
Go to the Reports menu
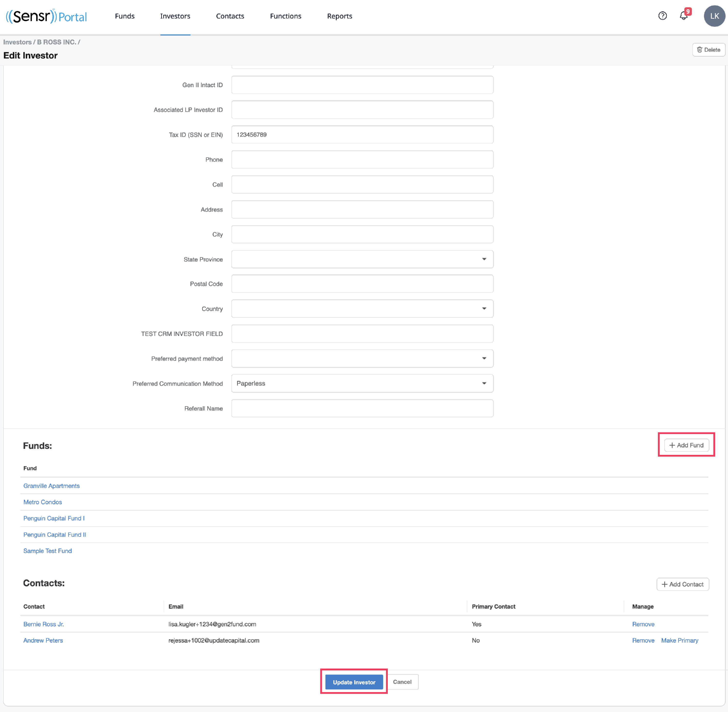[x=339, y=16]
